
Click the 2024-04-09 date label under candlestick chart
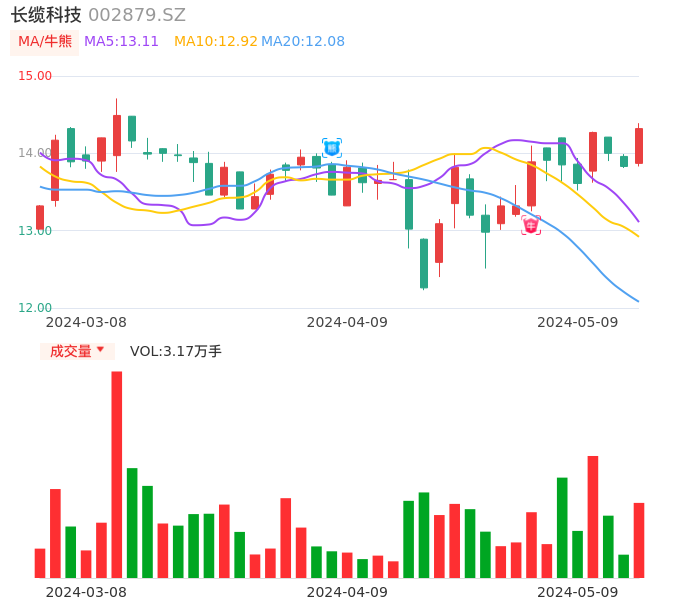coord(347,322)
